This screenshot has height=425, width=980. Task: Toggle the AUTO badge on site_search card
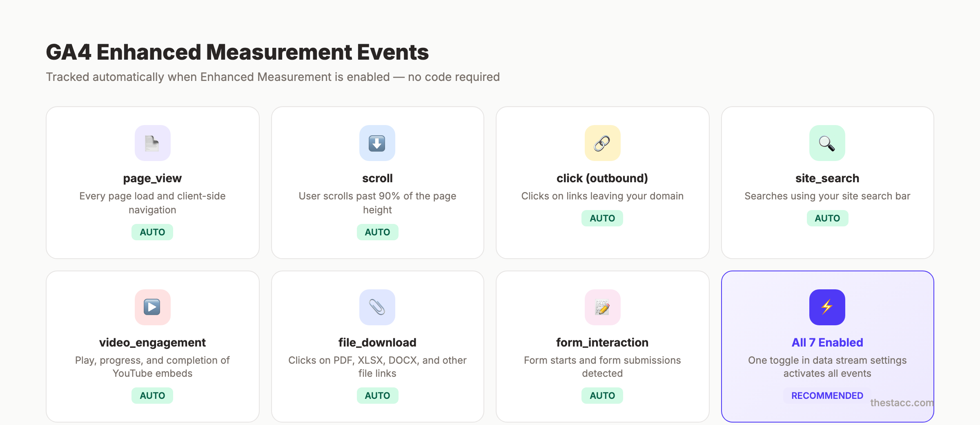(827, 218)
